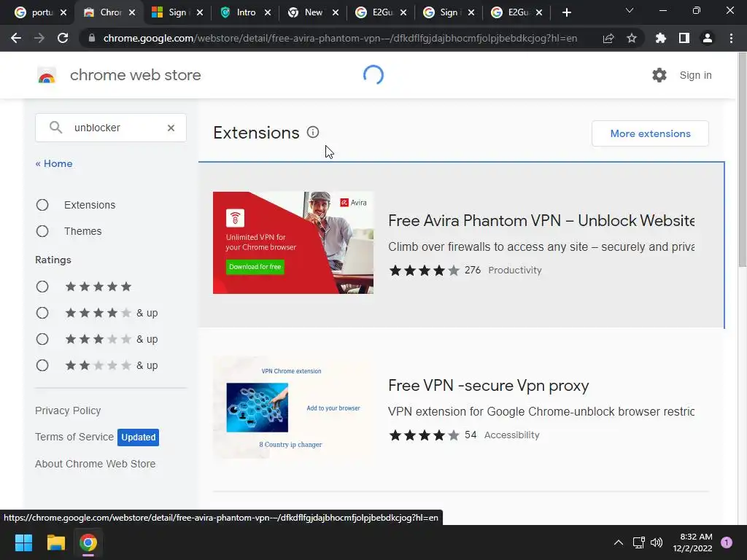Open the Extensions puzzle icon menu
The image size is (747, 560).
pos(661,38)
